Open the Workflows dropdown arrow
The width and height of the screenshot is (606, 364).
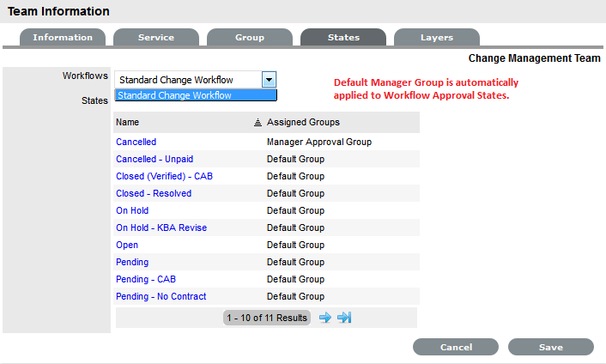tap(269, 80)
